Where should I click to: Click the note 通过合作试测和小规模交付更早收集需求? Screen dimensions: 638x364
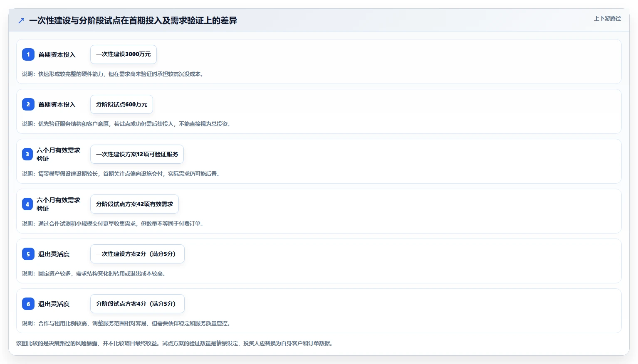pos(112,224)
